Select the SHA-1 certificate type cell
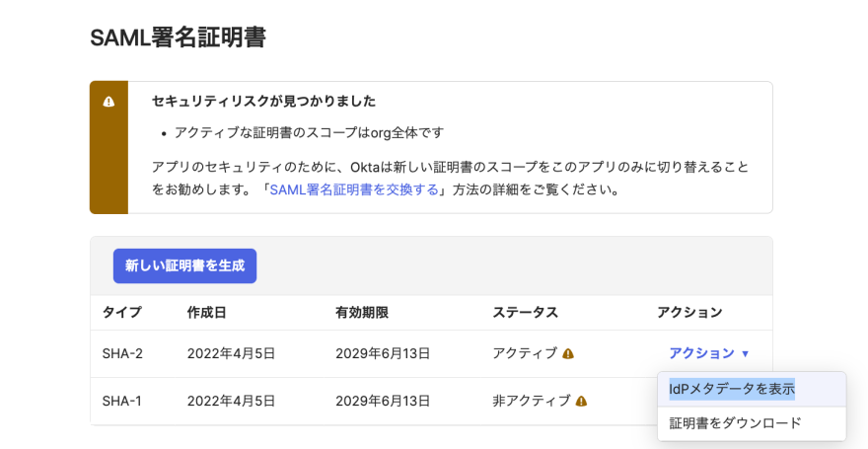Screen dimensions: 868x449 click(x=121, y=401)
